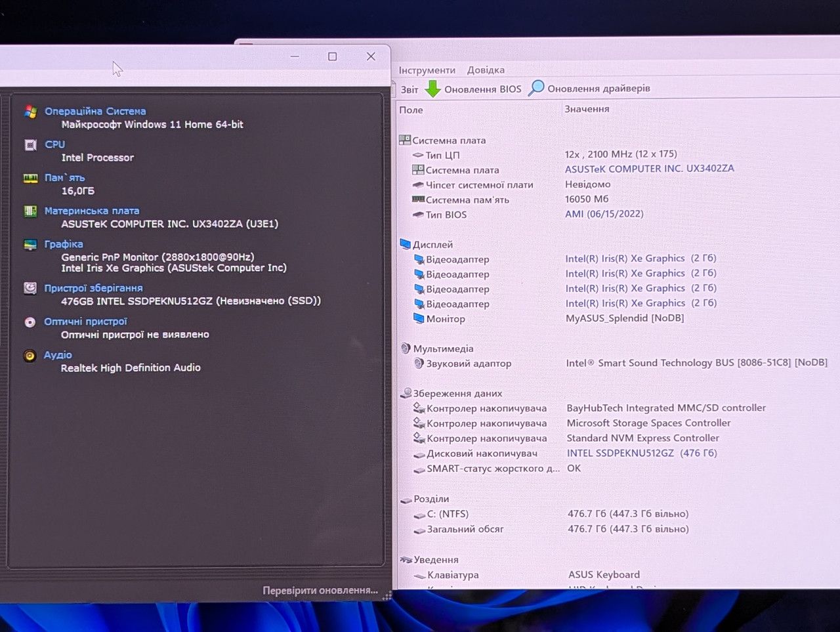Open the AMI (06/15/2022) BIOS link

click(604, 214)
